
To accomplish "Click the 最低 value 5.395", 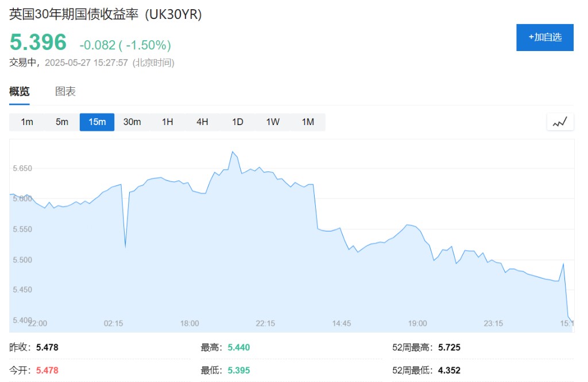I will (x=238, y=370).
